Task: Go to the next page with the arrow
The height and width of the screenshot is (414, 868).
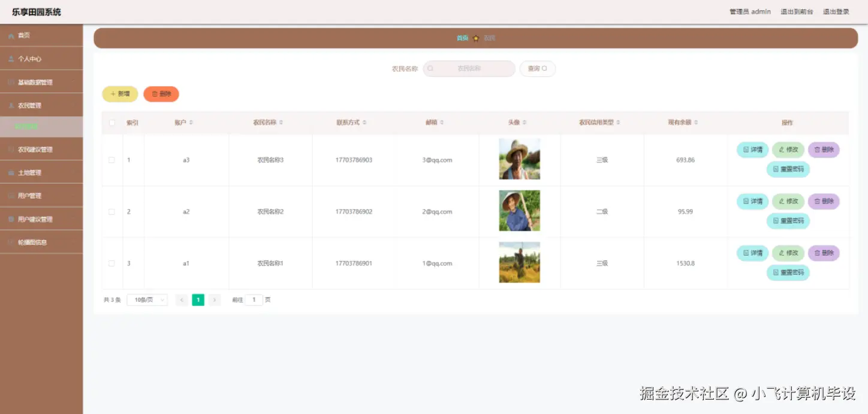Action: pyautogui.click(x=215, y=300)
